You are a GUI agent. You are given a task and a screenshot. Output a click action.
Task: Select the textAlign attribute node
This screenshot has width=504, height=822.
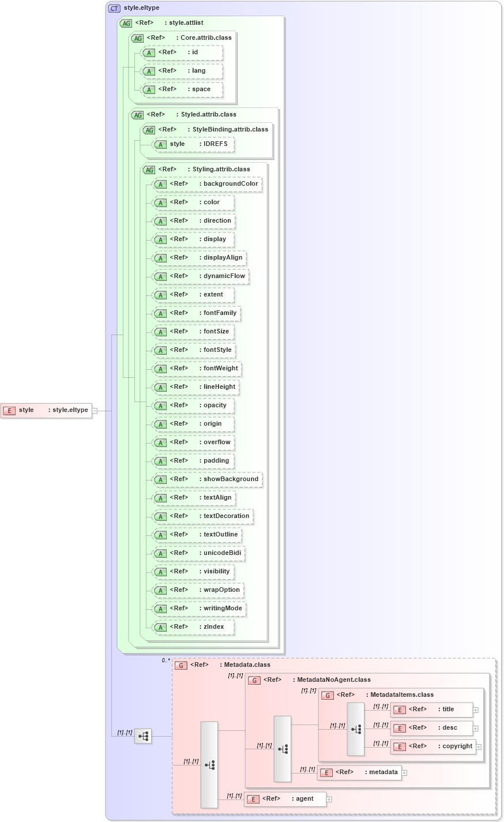coord(194,498)
